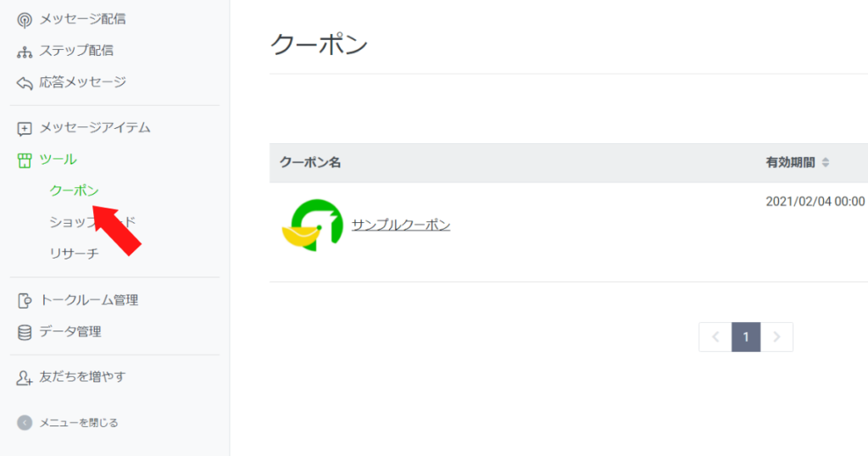Click the previous page arrow button
Screen dimensions: 868x456
point(715,336)
